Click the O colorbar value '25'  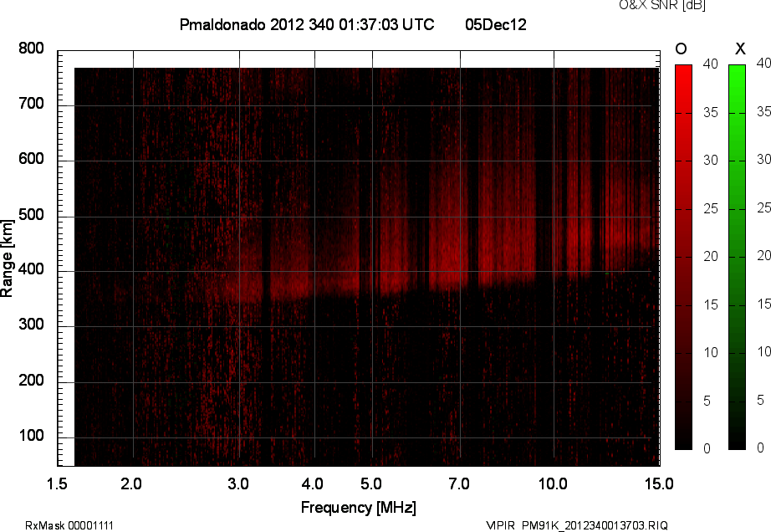click(x=711, y=208)
